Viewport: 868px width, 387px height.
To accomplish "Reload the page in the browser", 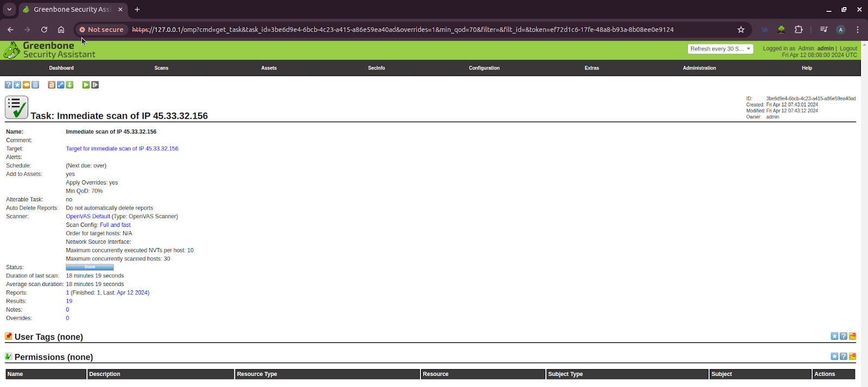I will (x=44, y=30).
